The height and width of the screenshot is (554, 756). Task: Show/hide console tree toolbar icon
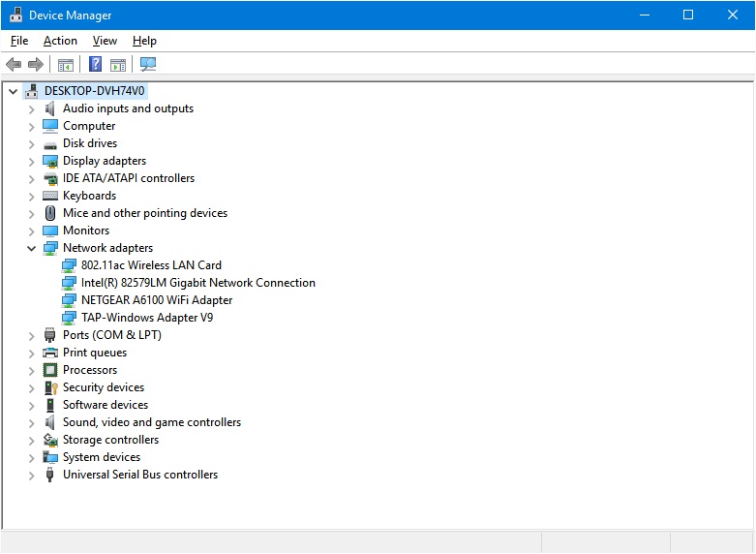(x=66, y=64)
